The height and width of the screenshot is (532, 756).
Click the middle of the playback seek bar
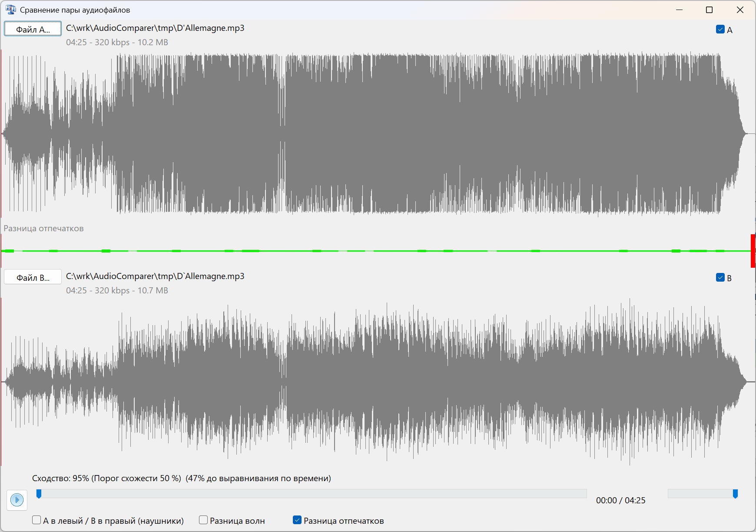[x=312, y=493]
